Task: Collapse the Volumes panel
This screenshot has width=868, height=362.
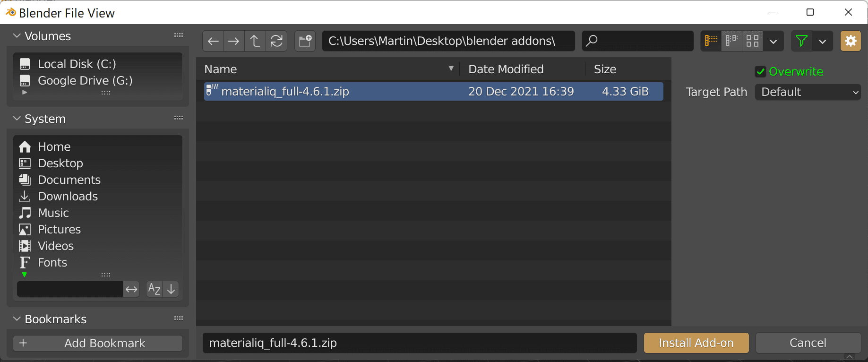Action: (17, 36)
